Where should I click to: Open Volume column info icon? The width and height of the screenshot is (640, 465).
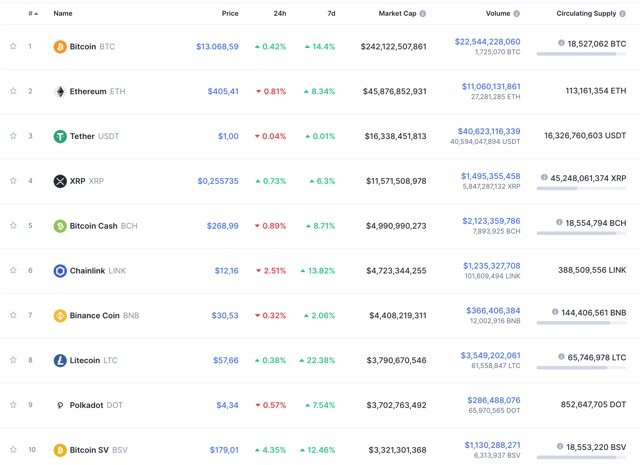tap(517, 13)
